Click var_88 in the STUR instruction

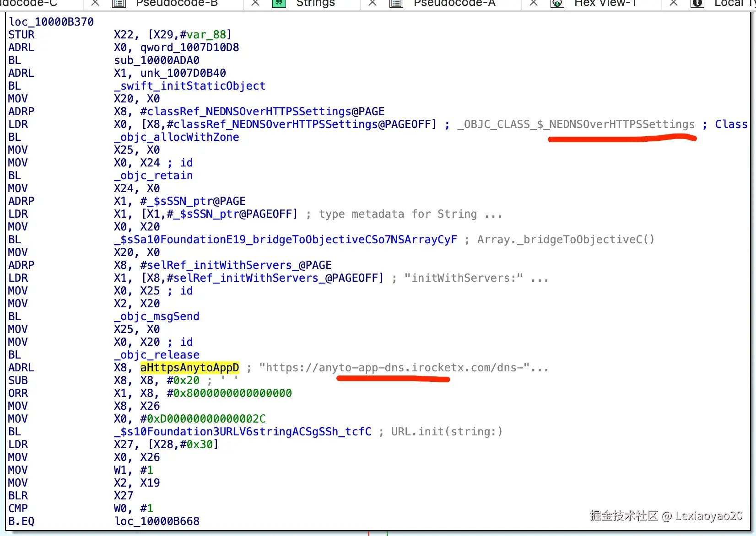[x=205, y=35]
